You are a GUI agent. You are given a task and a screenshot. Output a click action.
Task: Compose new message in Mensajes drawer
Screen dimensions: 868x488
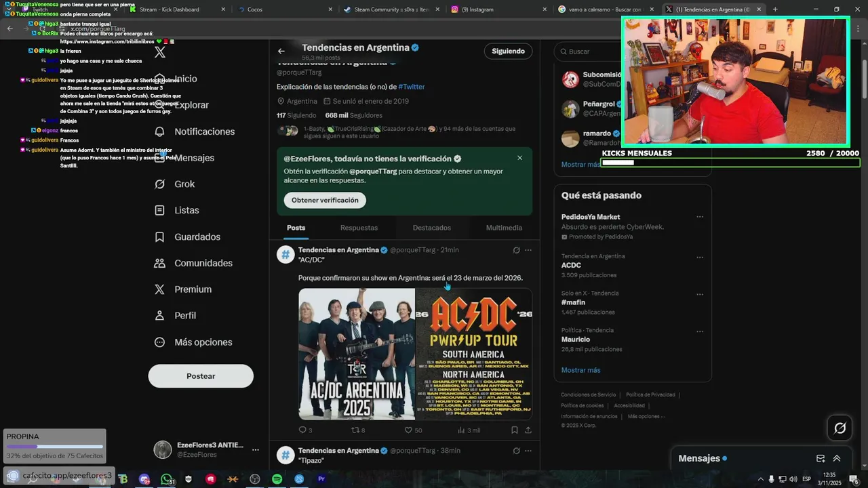pyautogui.click(x=821, y=458)
